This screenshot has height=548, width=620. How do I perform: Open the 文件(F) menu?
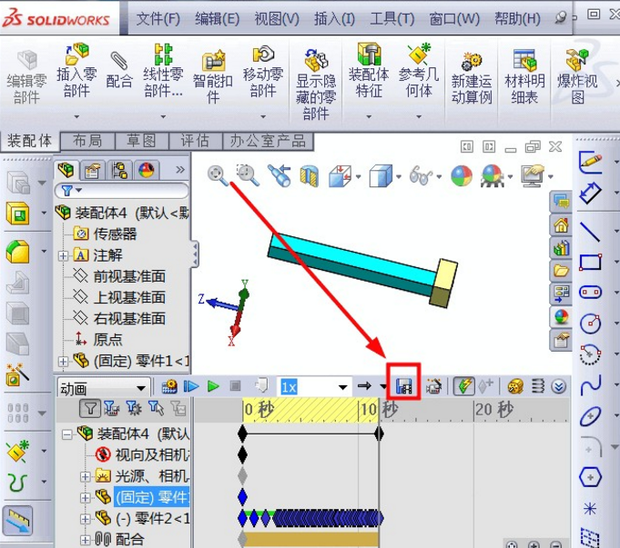[158, 19]
